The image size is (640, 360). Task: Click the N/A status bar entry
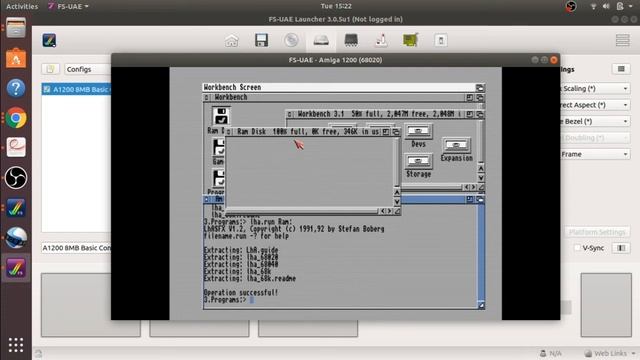551,353
